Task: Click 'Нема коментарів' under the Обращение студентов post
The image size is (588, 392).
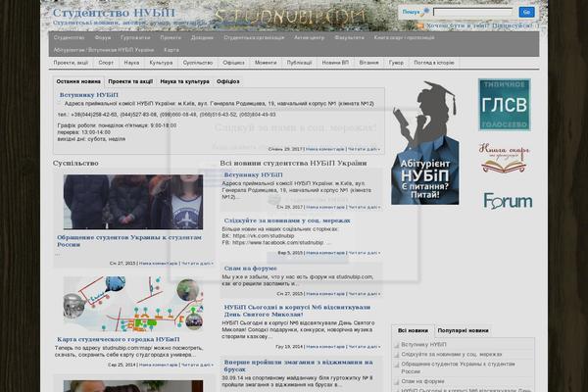Action: click(158, 264)
